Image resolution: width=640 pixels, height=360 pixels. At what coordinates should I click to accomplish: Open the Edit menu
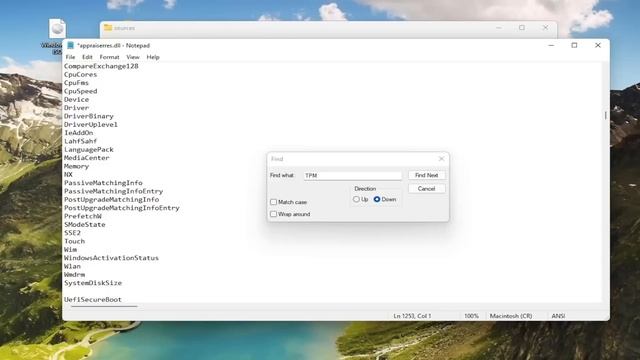coord(87,57)
